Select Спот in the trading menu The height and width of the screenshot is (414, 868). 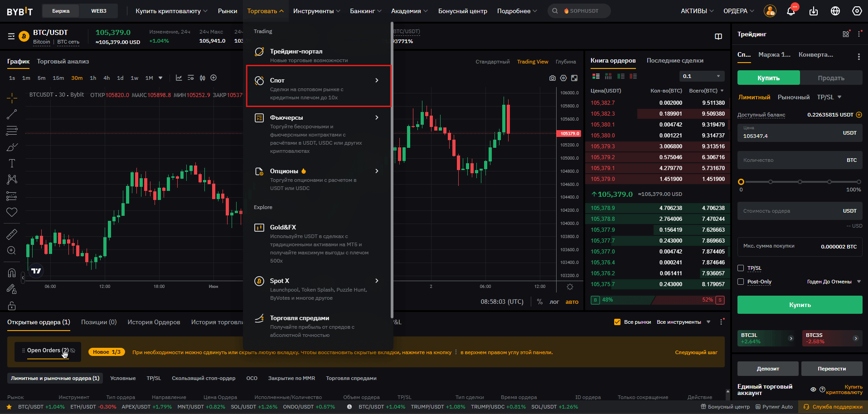click(318, 86)
